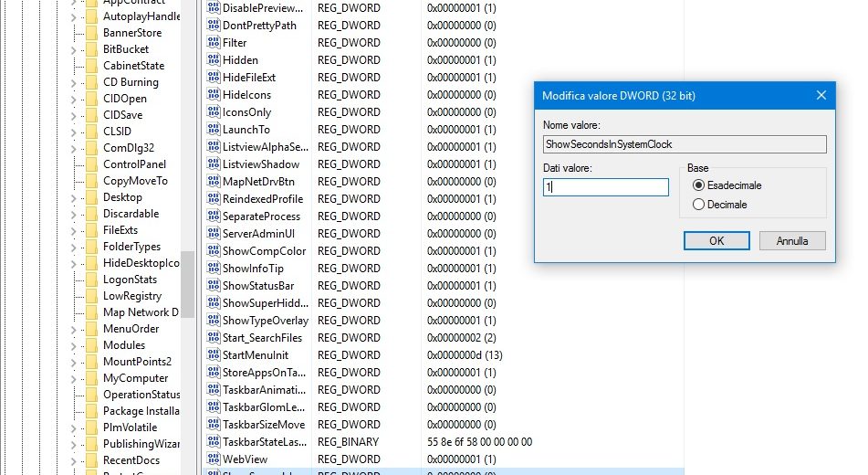
Task: Select the Decimale base option
Action: (x=699, y=205)
